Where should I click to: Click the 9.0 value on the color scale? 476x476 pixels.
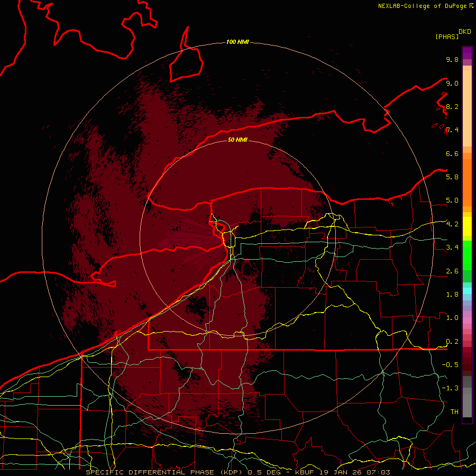(x=452, y=83)
